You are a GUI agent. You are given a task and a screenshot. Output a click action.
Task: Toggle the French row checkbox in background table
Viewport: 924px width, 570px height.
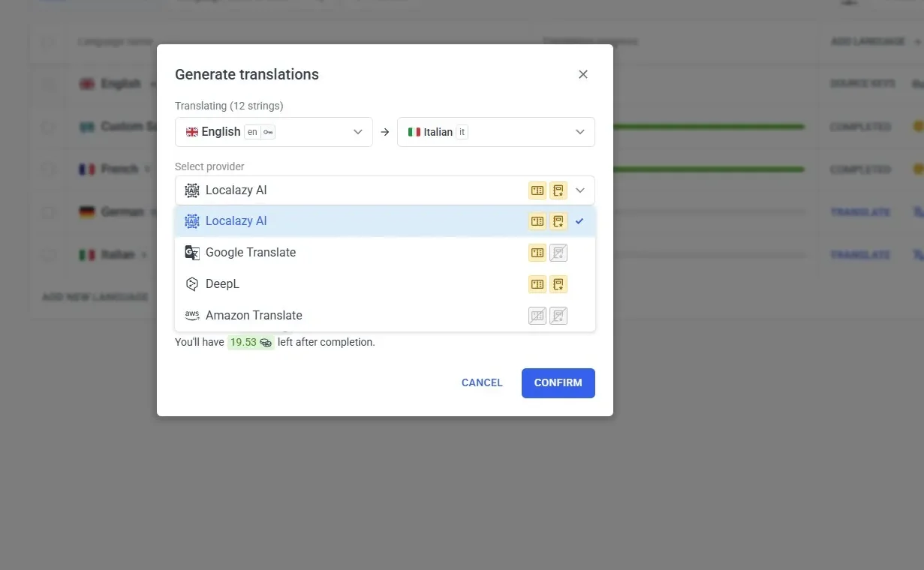click(48, 169)
